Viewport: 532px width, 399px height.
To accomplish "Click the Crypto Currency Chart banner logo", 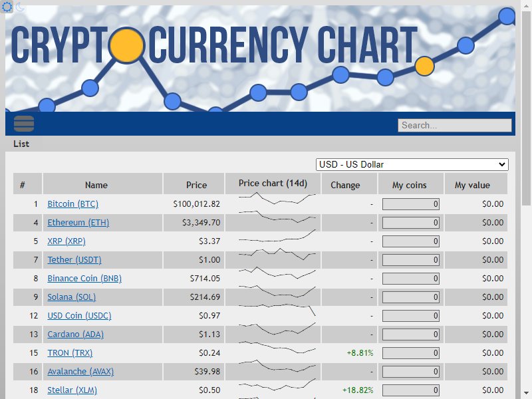I will [260, 59].
